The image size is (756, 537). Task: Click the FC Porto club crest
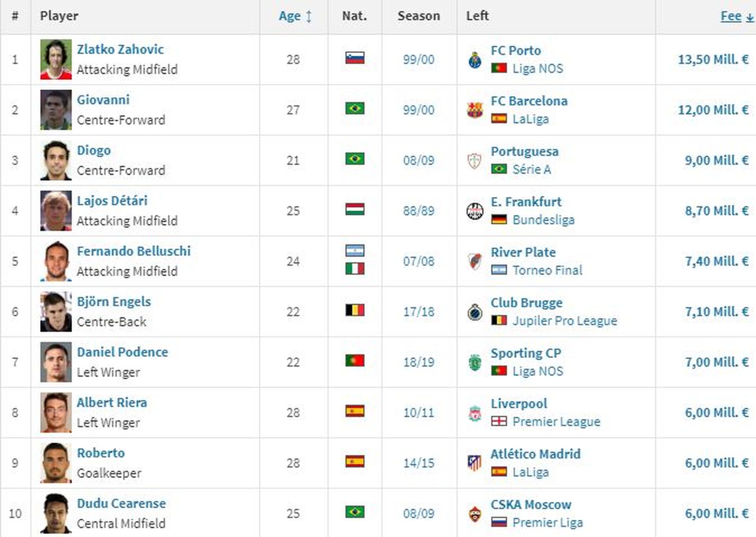click(475, 60)
